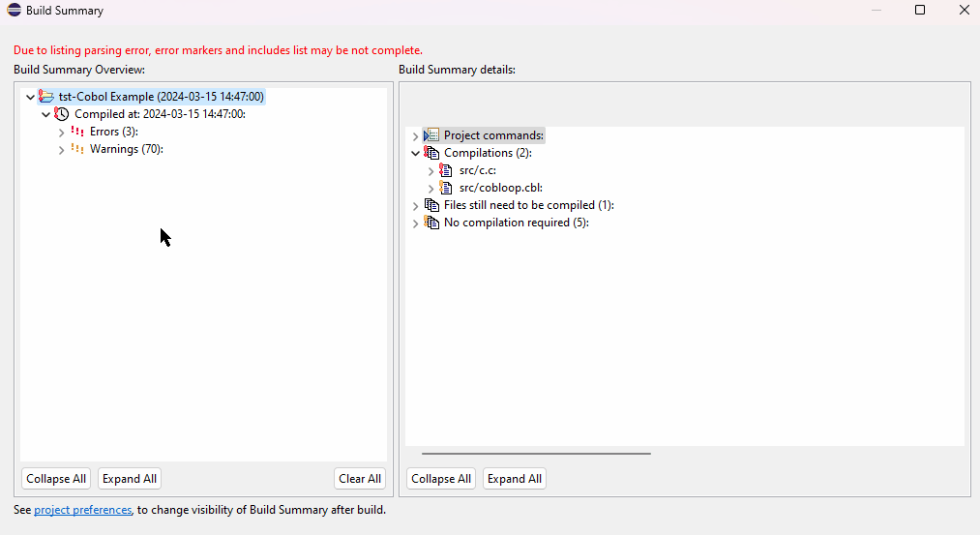Click the Clear All button

point(360,479)
